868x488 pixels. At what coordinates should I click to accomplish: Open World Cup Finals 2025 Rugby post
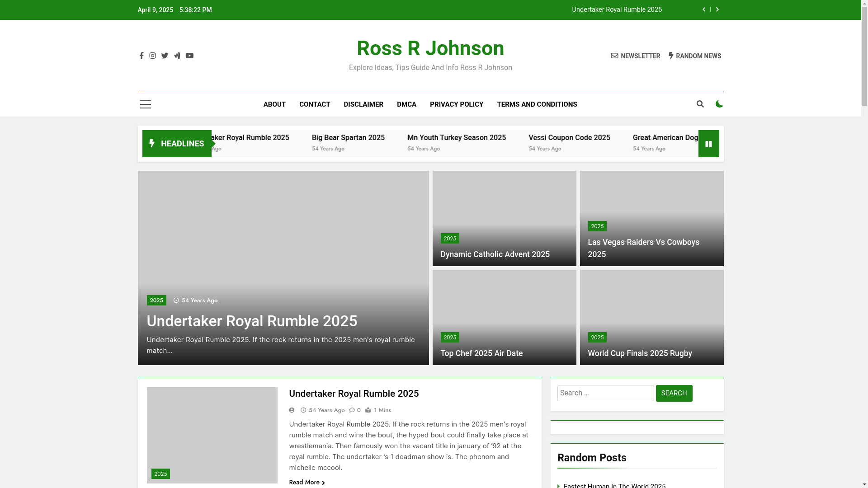[x=640, y=353]
